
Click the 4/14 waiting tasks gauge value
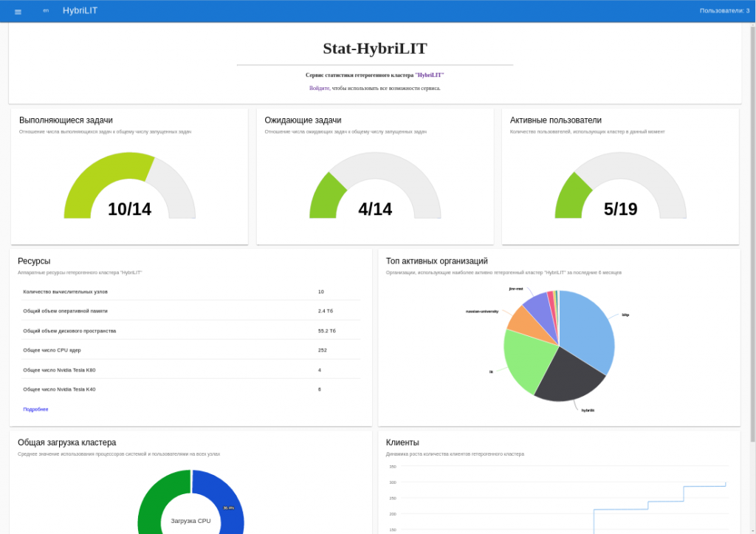375,209
